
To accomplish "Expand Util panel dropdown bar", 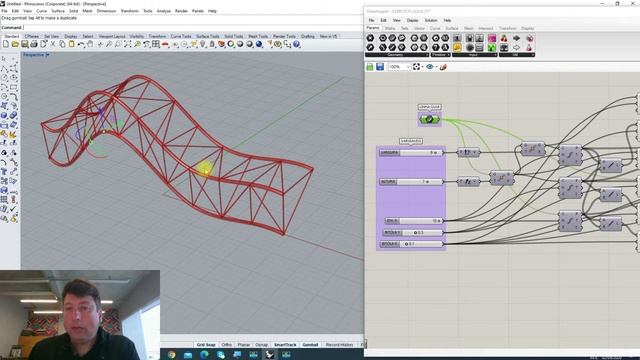I will (x=517, y=55).
